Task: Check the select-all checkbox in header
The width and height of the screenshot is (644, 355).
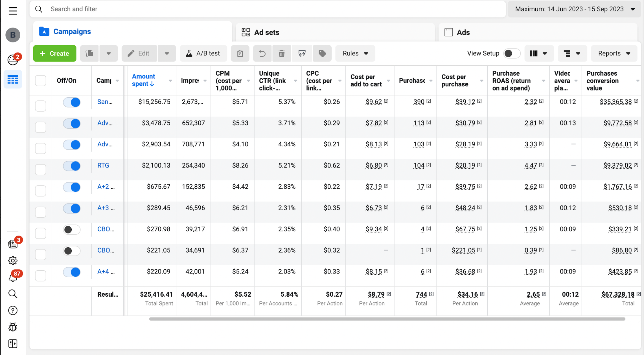Action: [41, 81]
